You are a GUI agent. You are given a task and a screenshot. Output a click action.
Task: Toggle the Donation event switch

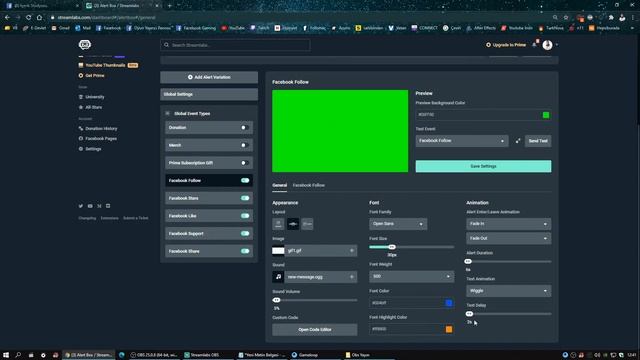coord(244,127)
